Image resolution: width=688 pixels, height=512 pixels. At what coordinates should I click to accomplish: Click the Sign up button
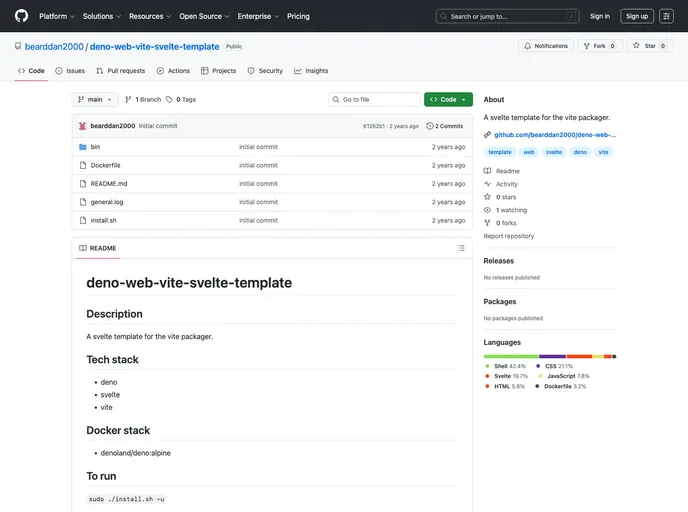(637, 16)
